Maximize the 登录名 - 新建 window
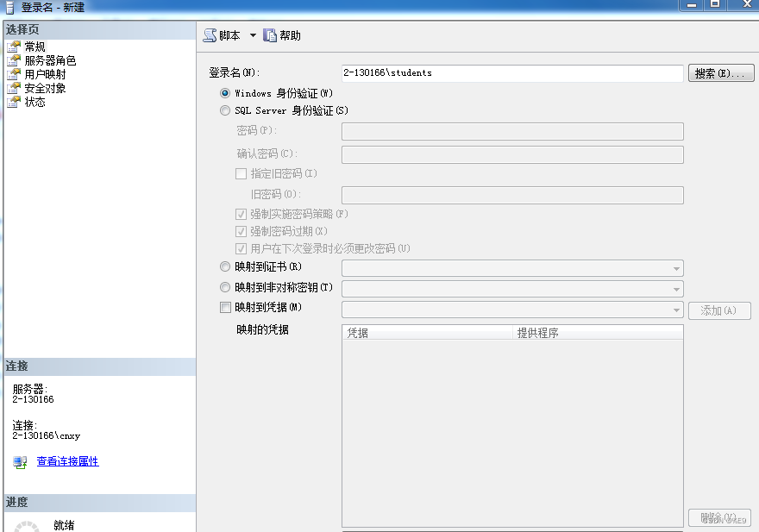 click(x=715, y=4)
